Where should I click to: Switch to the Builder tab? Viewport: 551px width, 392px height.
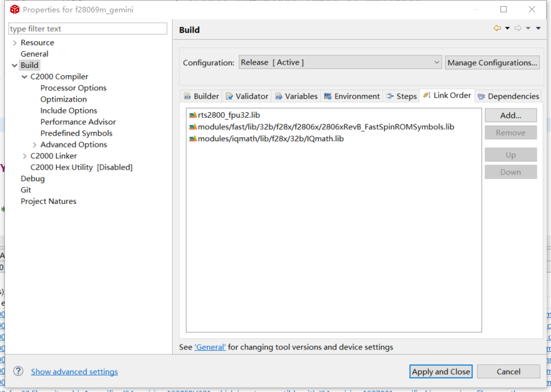[x=201, y=96]
